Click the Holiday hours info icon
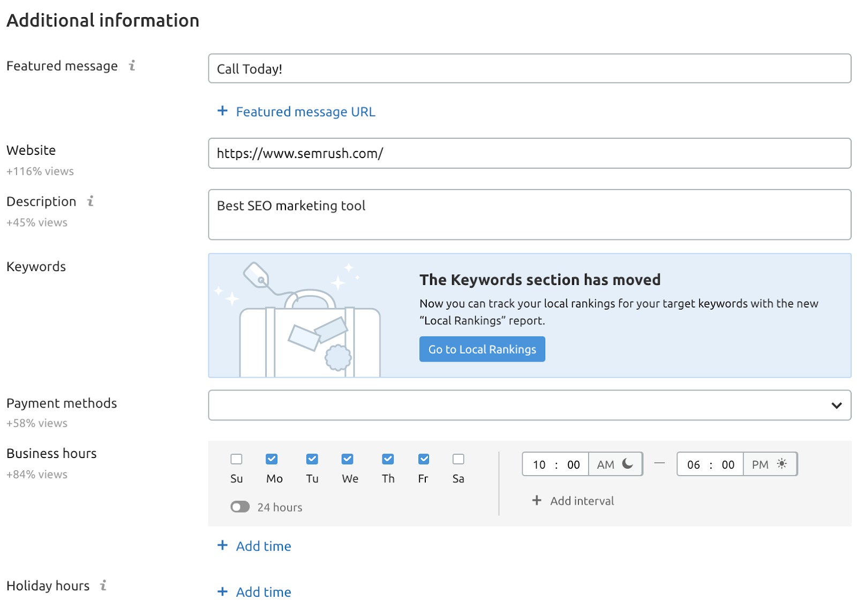This screenshot has height=616, width=857. click(x=103, y=585)
